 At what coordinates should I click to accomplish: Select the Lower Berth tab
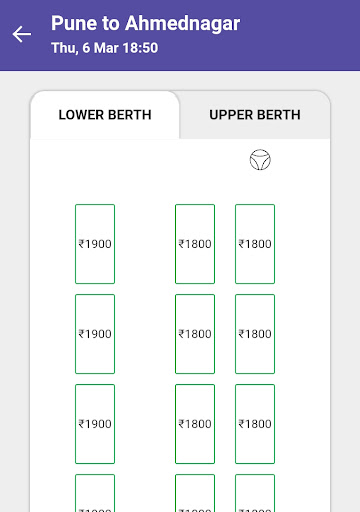pos(105,115)
